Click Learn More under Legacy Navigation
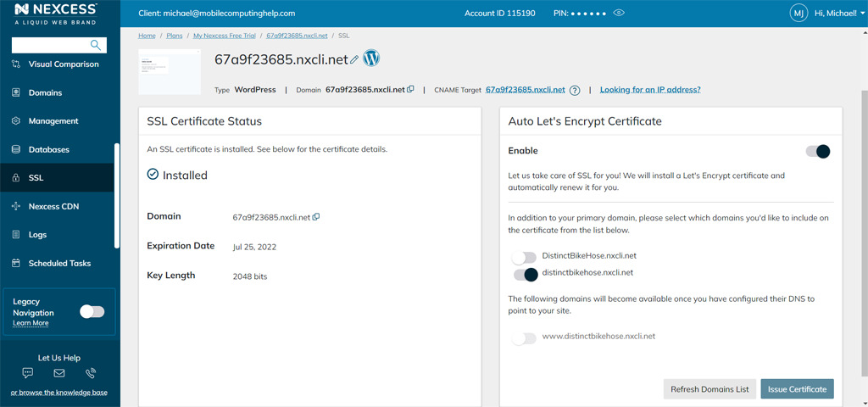Image resolution: width=868 pixels, height=407 pixels. (x=31, y=323)
